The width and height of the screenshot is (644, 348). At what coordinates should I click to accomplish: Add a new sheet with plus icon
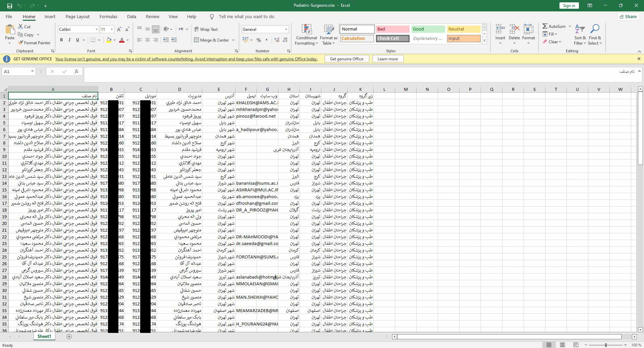[x=69, y=337]
